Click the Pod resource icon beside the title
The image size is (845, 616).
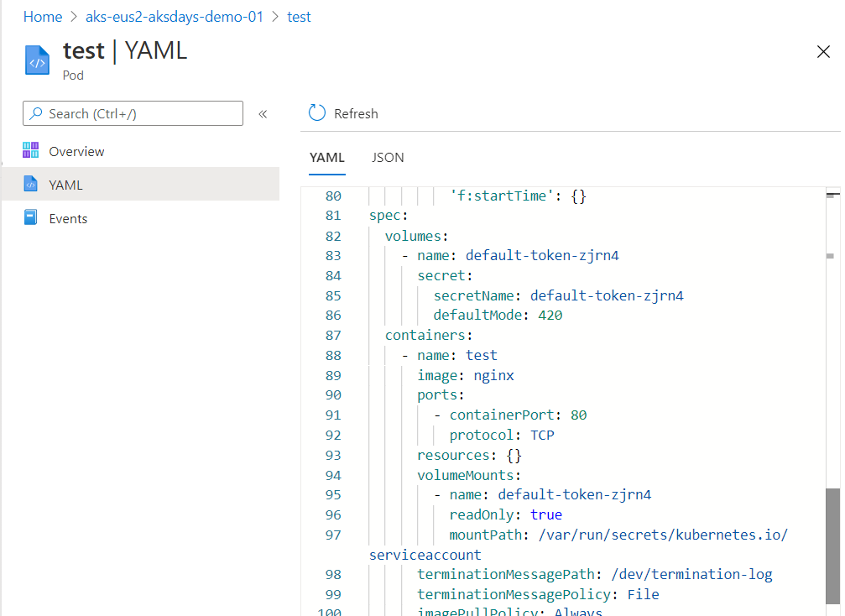coord(37,61)
